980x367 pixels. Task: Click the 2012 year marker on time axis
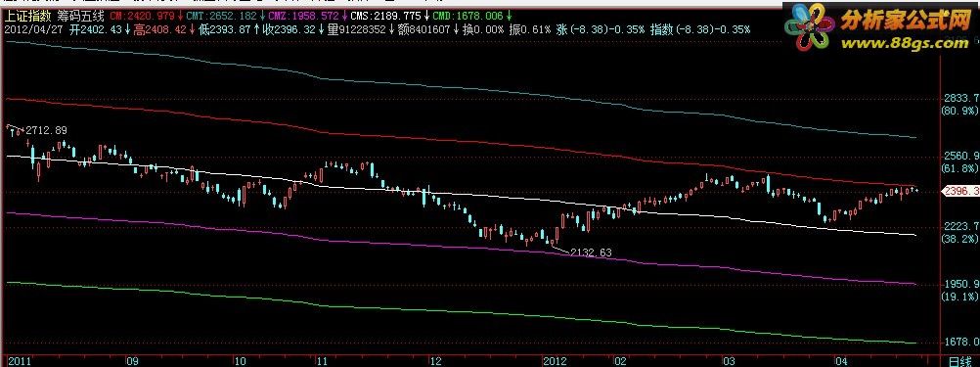(555, 361)
